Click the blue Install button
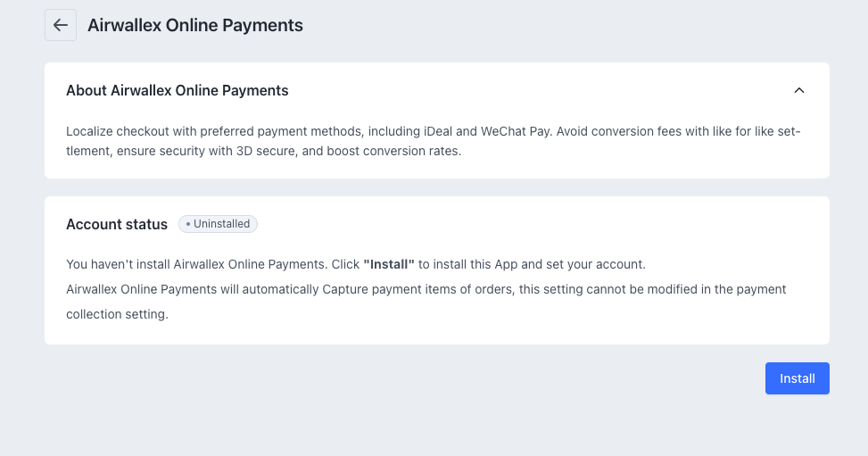This screenshot has width=868, height=456. [797, 378]
